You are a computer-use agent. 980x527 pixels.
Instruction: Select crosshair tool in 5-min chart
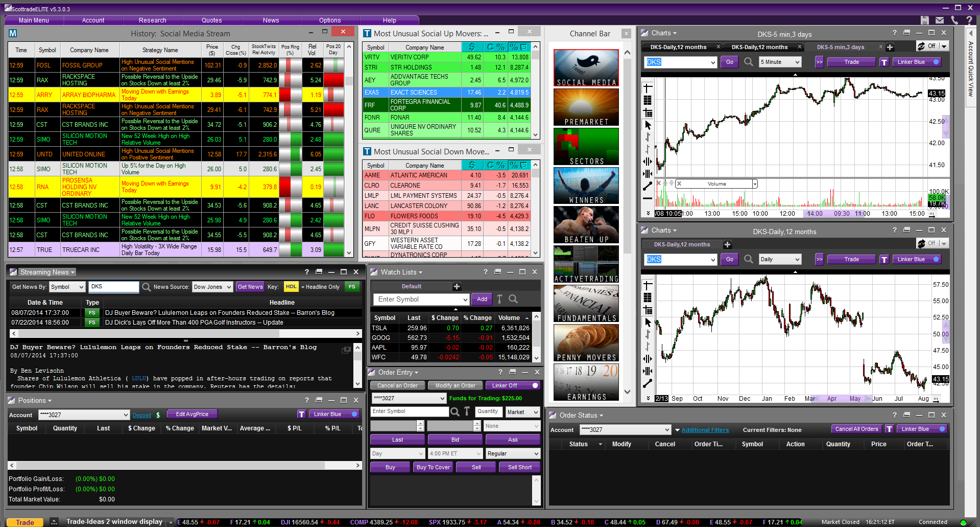[x=648, y=88]
